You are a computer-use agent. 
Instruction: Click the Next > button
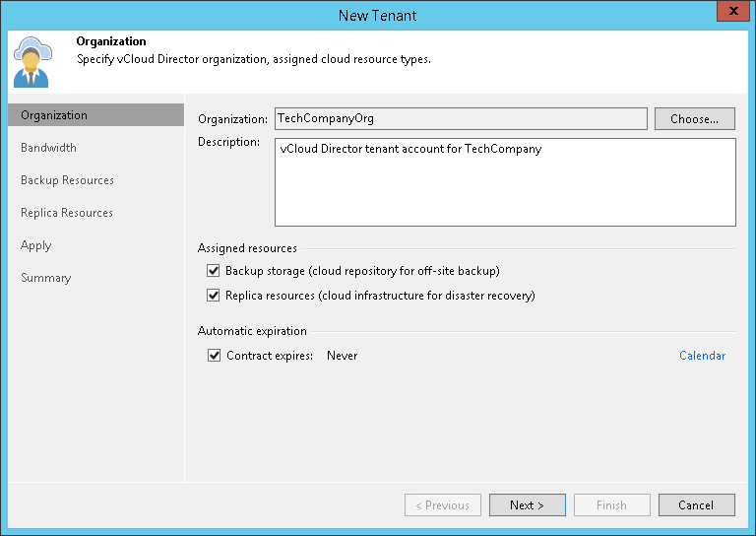pos(527,505)
